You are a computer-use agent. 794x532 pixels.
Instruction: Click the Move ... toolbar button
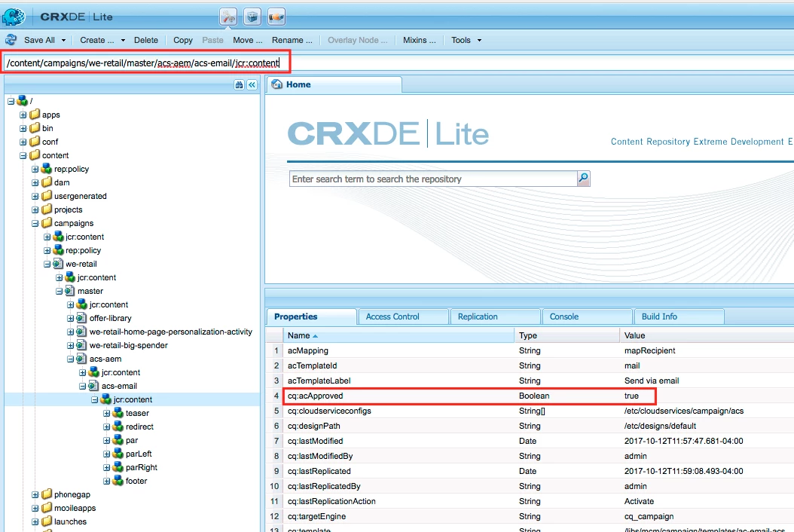click(248, 40)
